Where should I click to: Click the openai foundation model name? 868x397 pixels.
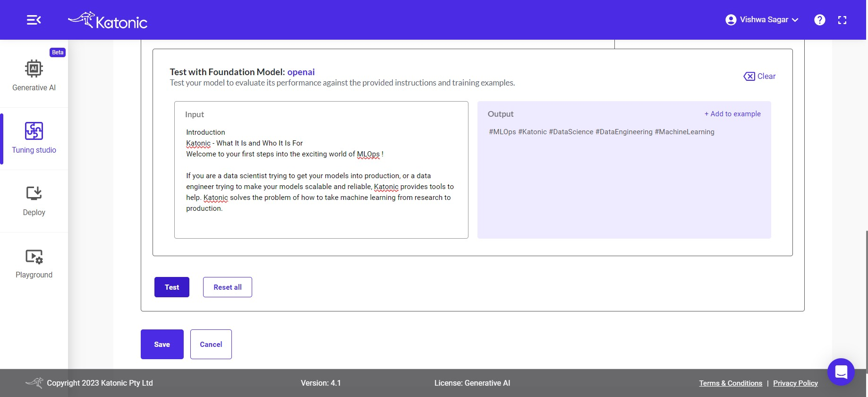click(301, 72)
